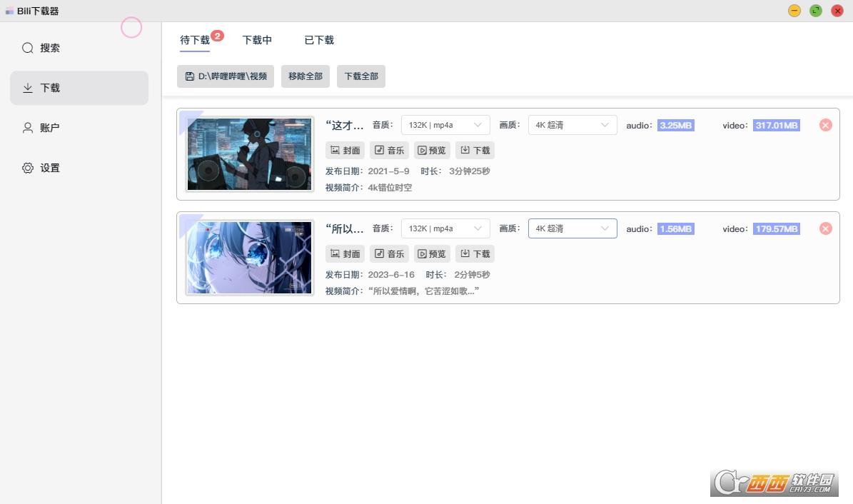Click 下载全部 download all button

(361, 76)
